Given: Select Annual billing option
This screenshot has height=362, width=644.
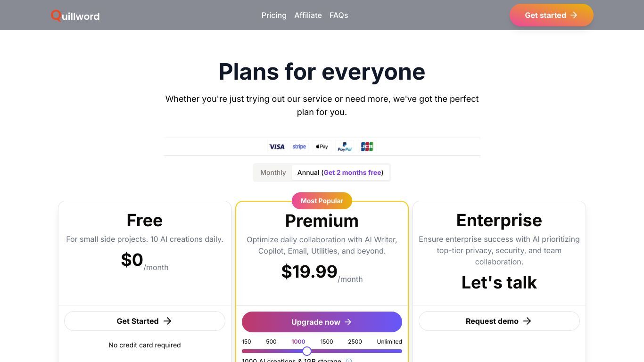Looking at the screenshot, I should [x=340, y=173].
